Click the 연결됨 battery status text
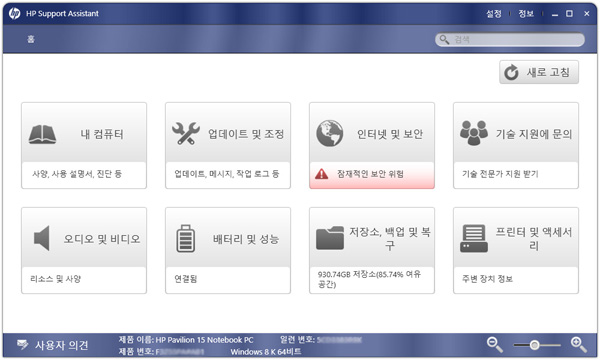 (x=186, y=279)
